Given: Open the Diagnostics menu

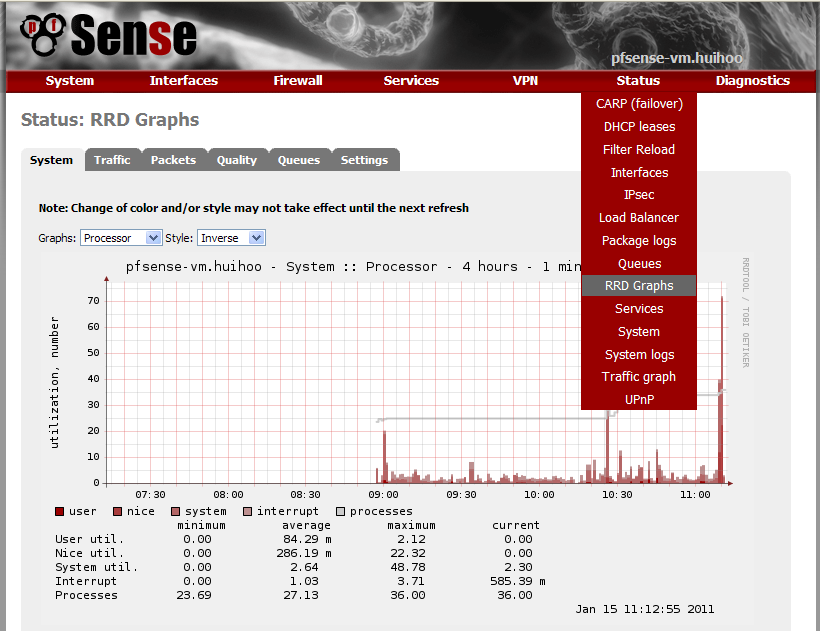Looking at the screenshot, I should [752, 81].
